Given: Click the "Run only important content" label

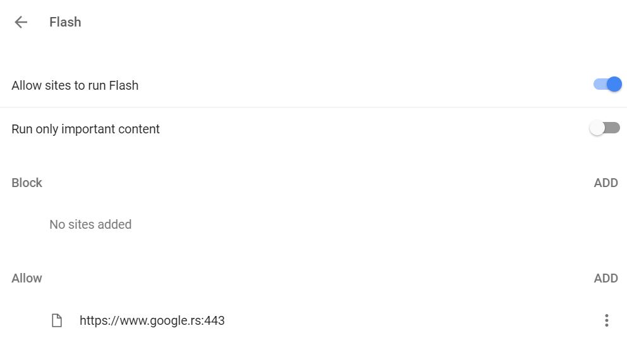Looking at the screenshot, I should coord(85,129).
